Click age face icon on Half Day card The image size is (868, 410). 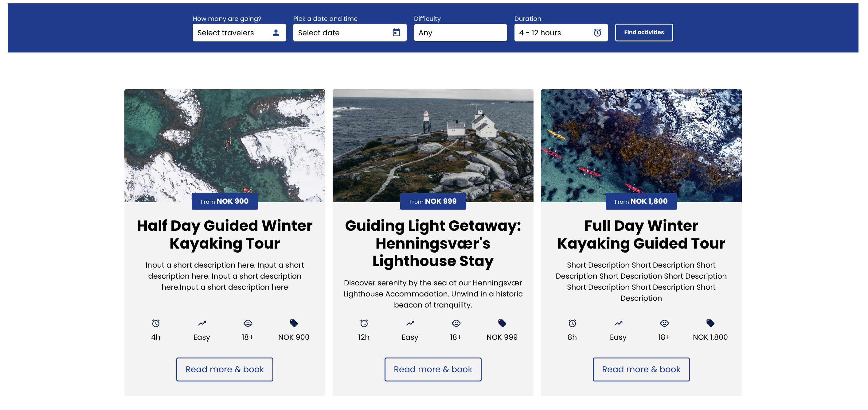pos(248,323)
